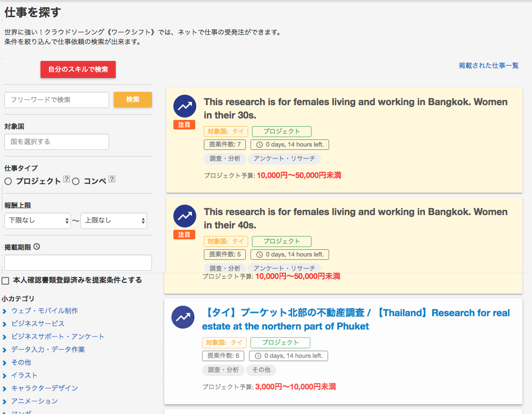Viewport: 532px width, 414px height.
Task: Open the 国を選択する country selector
Action: click(57, 142)
